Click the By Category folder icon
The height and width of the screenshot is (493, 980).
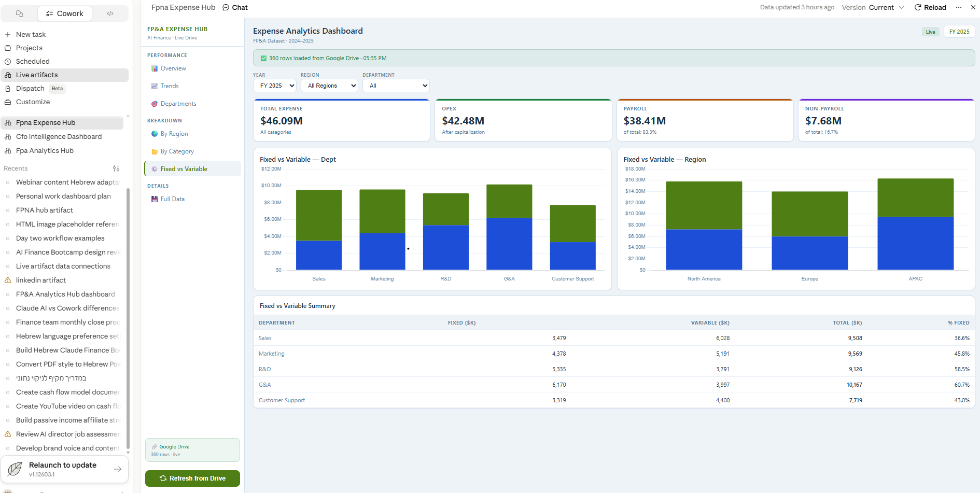click(155, 151)
